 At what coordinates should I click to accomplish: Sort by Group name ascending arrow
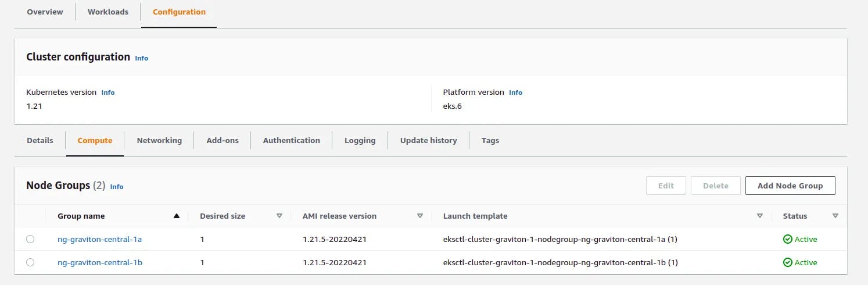pos(177,216)
